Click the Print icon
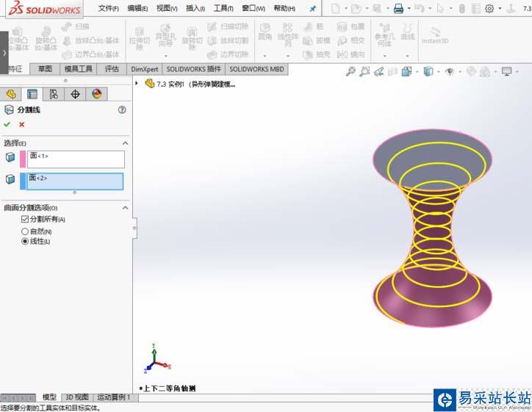Viewport: 532px width, 412px height. 398,8
